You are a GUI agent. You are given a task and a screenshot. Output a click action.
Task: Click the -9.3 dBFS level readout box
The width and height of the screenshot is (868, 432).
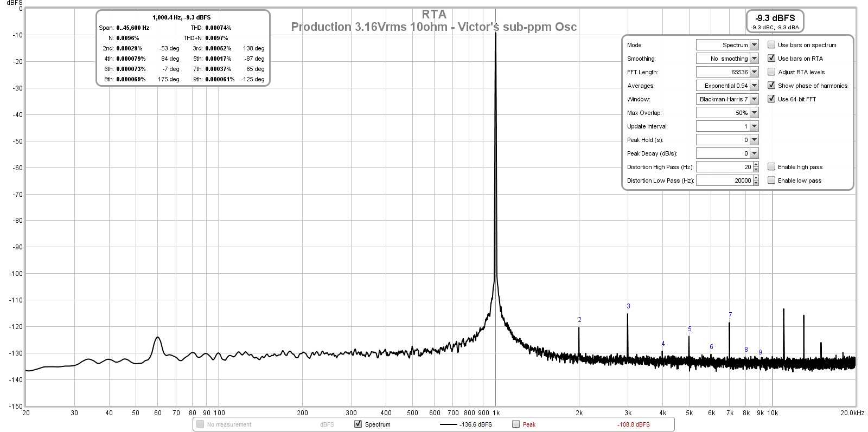pos(775,22)
